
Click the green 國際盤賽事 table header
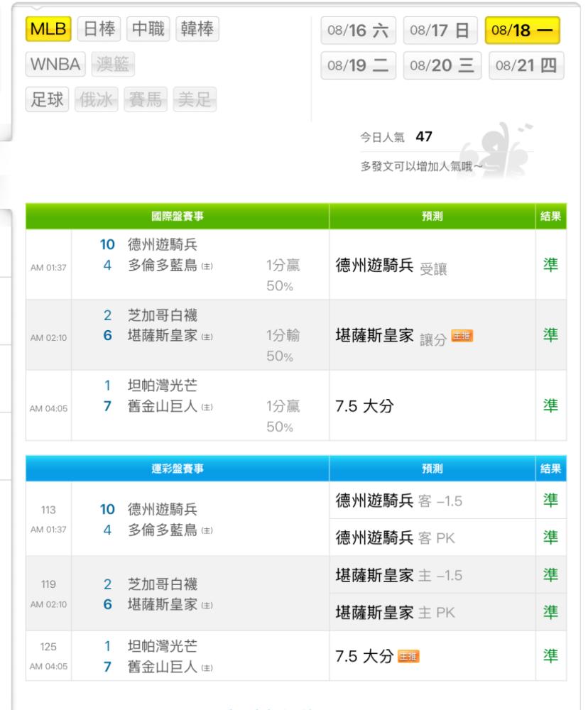pos(178,217)
